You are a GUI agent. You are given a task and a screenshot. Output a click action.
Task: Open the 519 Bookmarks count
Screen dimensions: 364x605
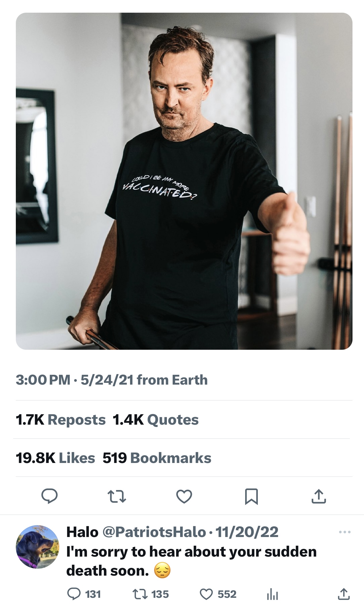[157, 458]
